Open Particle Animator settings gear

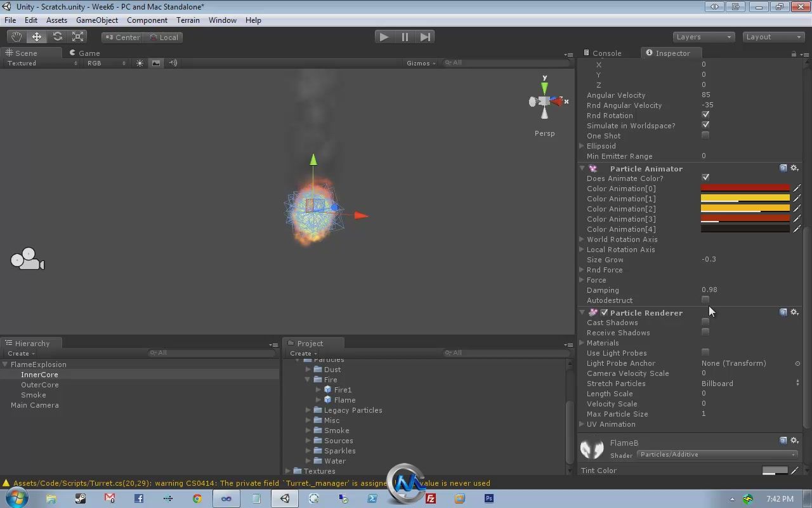coord(794,168)
